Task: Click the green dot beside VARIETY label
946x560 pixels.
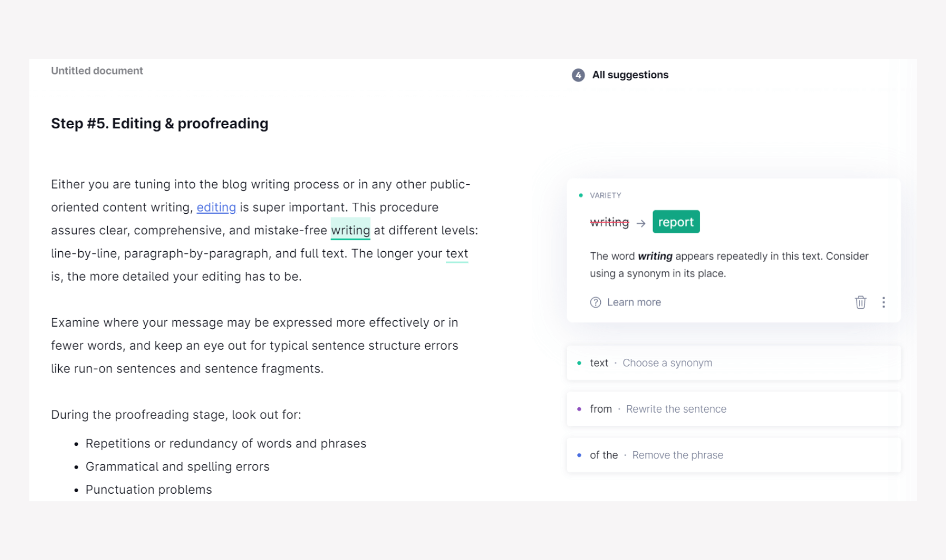Action: click(x=581, y=195)
